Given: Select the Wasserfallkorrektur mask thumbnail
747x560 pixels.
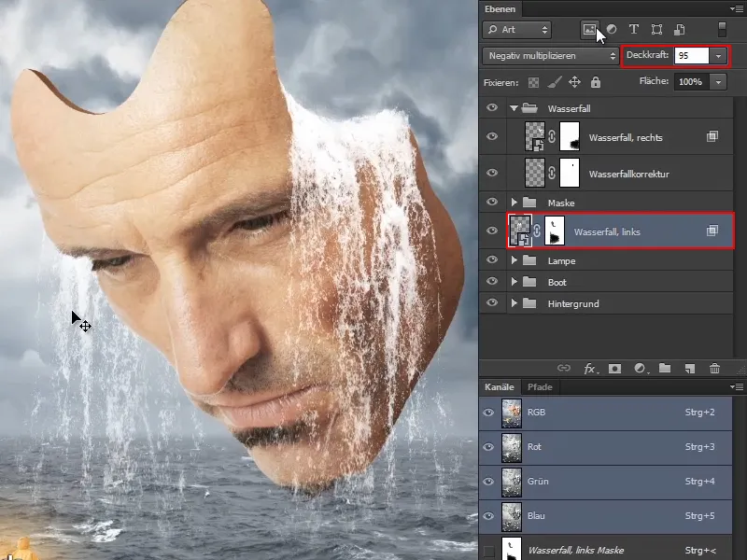Looking at the screenshot, I should coord(570,173).
